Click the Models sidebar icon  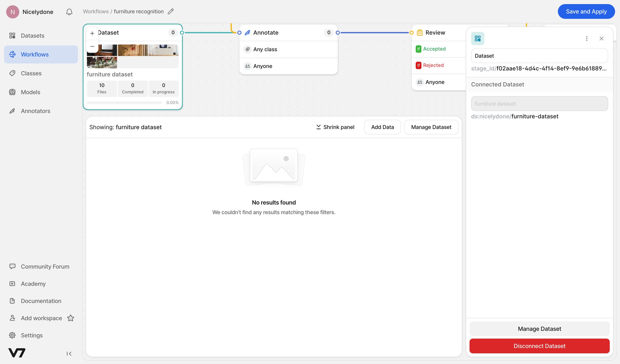12,92
